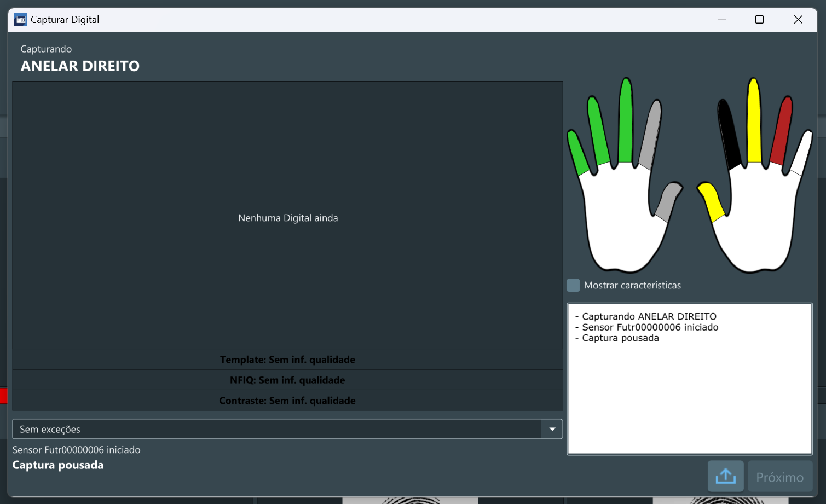Select the white little finger on right hand
826x504 pixels.
(x=802, y=153)
